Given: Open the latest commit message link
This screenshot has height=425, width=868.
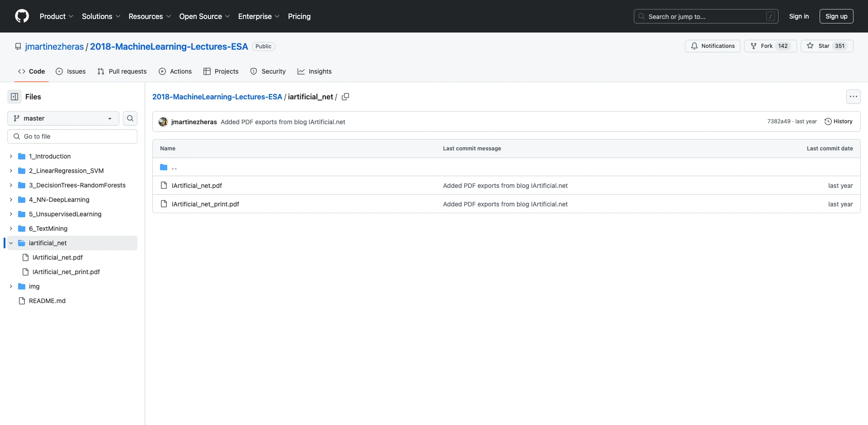Looking at the screenshot, I should 283,122.
